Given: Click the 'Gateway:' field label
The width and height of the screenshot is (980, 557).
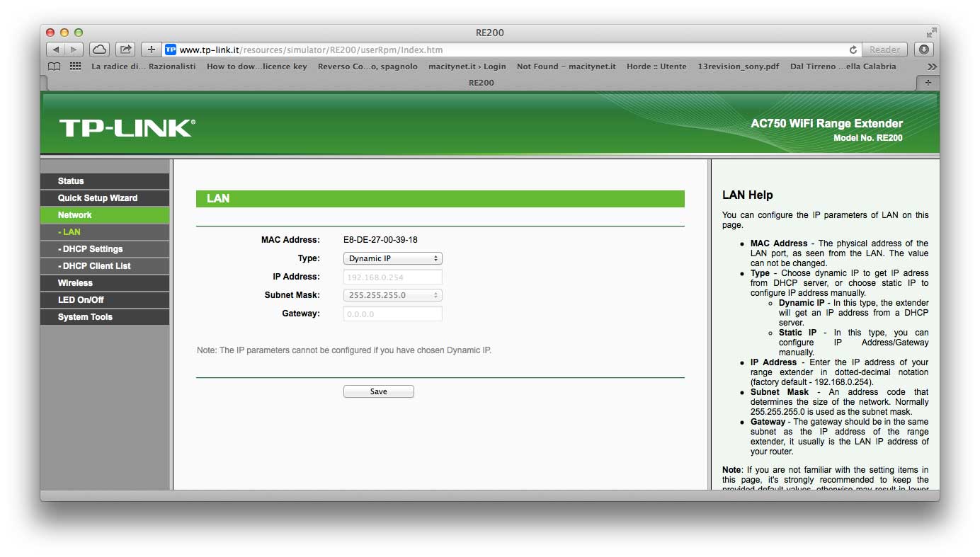Looking at the screenshot, I should pyautogui.click(x=301, y=314).
